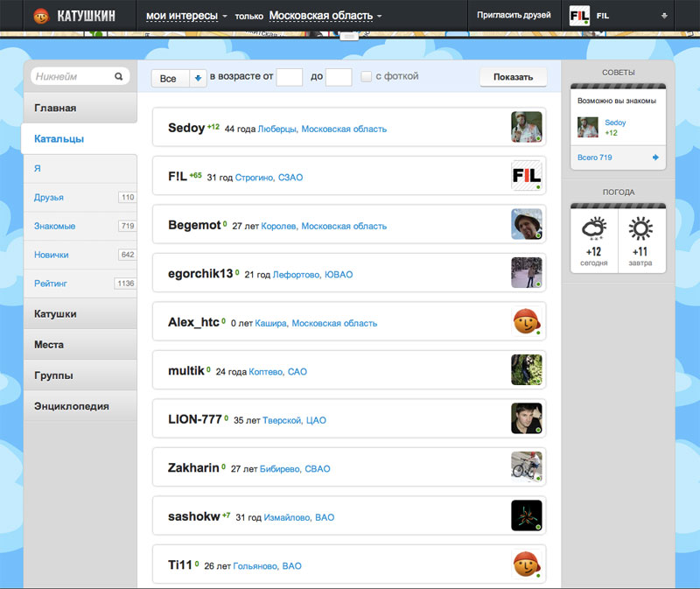
Task: Click the maximum age 'до' input
Action: 339,77
